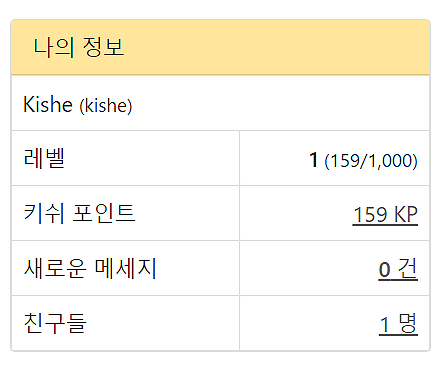This screenshot has height=368, width=442.
Task: Click the word 포인트 in points label
Action: click(x=104, y=213)
